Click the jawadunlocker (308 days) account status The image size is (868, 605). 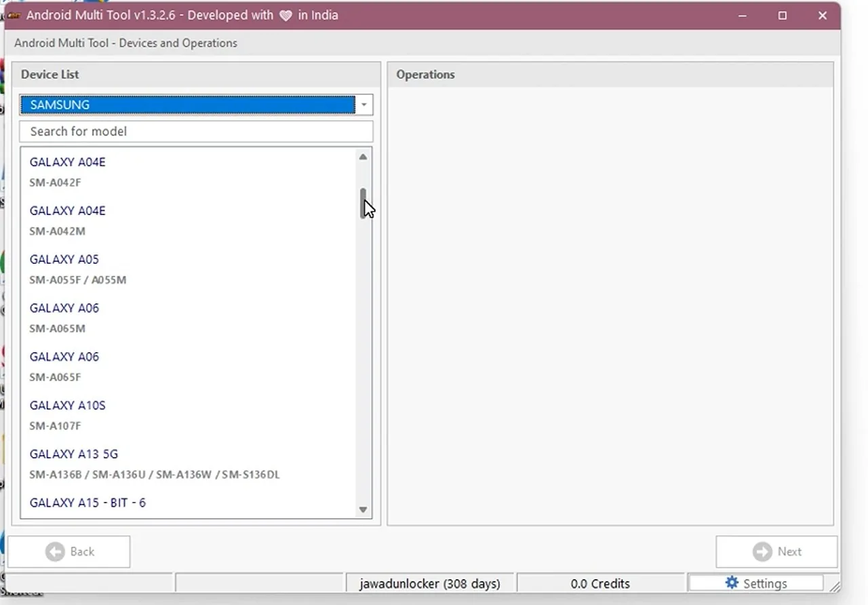coord(430,583)
